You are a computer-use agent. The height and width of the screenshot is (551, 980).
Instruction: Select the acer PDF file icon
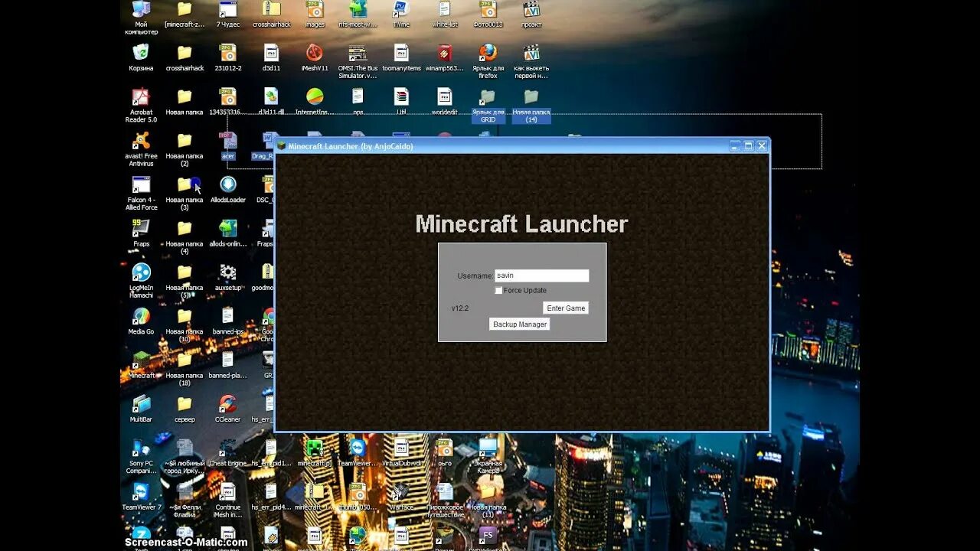[x=227, y=141]
